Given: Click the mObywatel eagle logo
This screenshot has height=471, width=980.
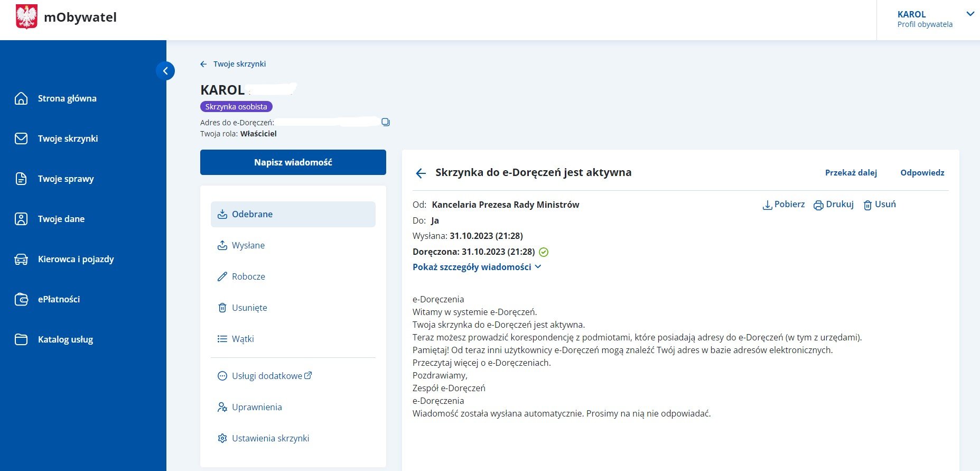Looking at the screenshot, I should (26, 16).
